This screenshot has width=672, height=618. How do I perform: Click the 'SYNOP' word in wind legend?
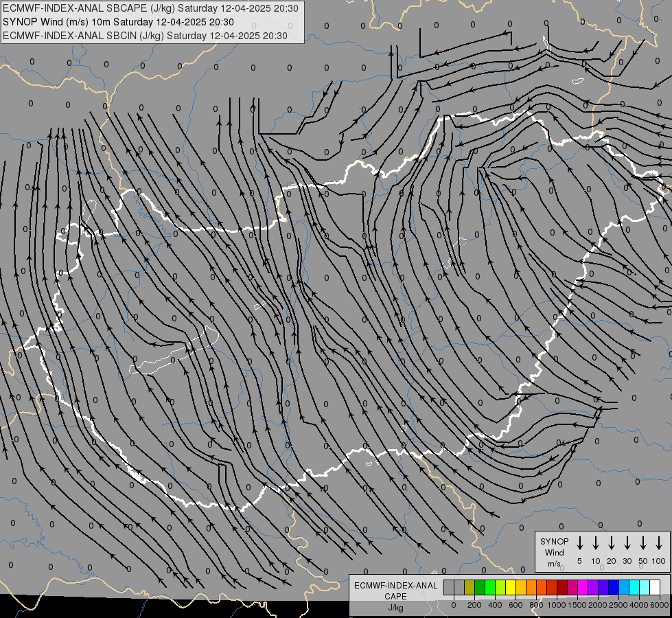(554, 541)
